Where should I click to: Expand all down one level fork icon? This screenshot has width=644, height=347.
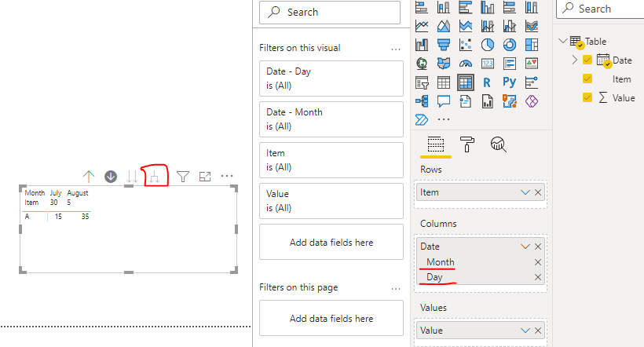(x=155, y=177)
